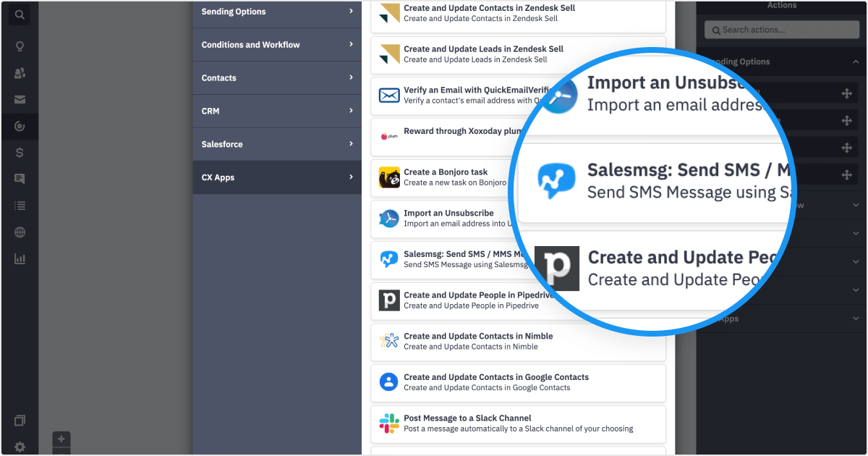This screenshot has width=868, height=456.
Task: Click the Slack logo icon
Action: click(389, 423)
